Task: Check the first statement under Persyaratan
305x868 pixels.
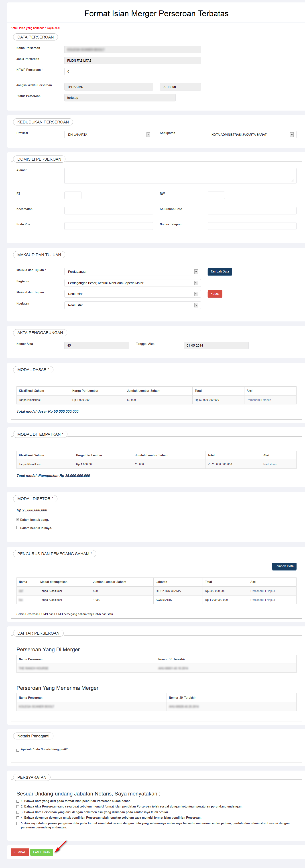Action: click(x=18, y=801)
